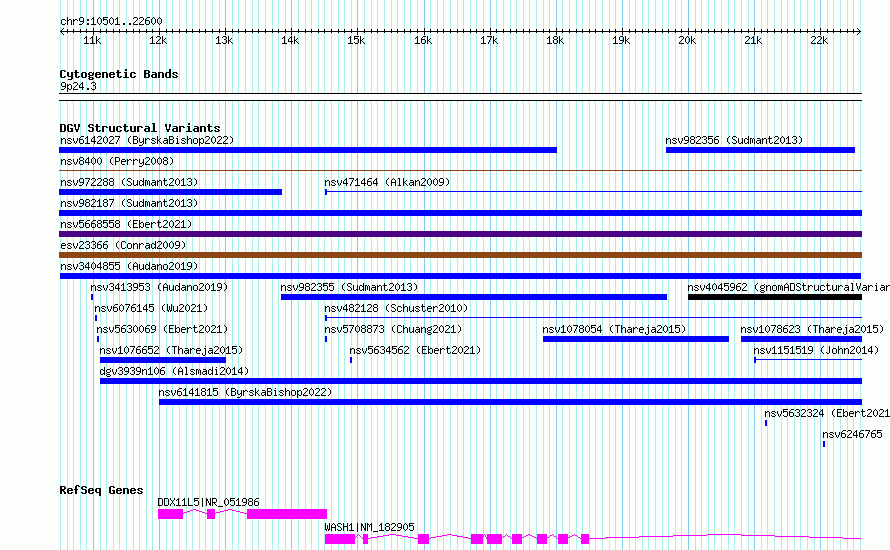890x550 pixels.
Task: Click the nsv982187 (Sudmant2013) label
Action: pos(129,203)
